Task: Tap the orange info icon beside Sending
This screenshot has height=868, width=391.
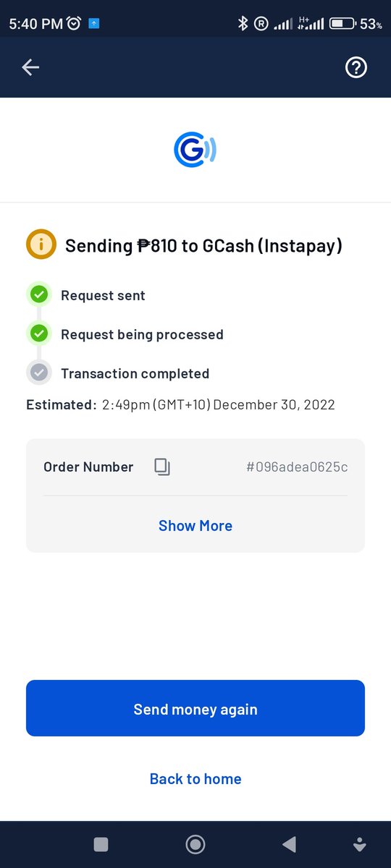Action: click(x=41, y=245)
